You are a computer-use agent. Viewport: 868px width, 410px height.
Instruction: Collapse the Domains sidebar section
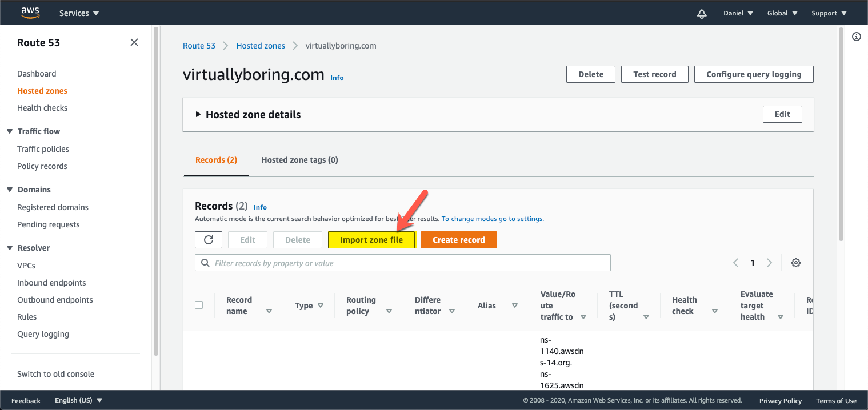[10, 190]
